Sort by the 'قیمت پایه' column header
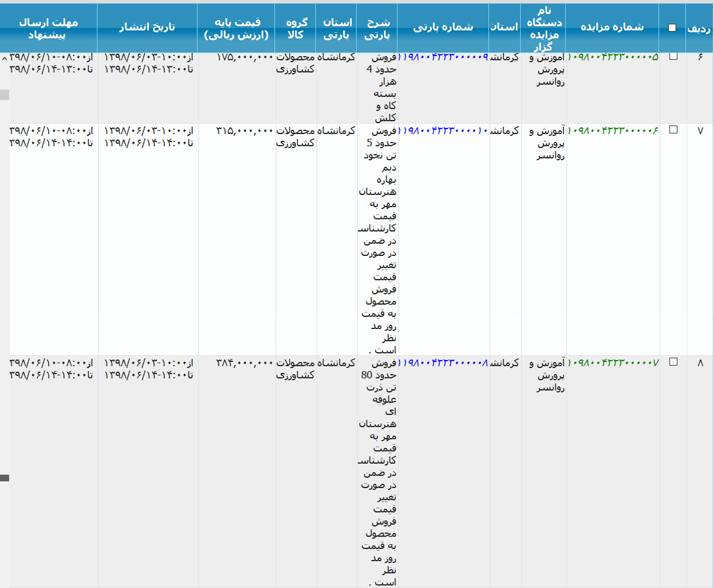Image resolution: width=714 pixels, height=588 pixels. 236,28
